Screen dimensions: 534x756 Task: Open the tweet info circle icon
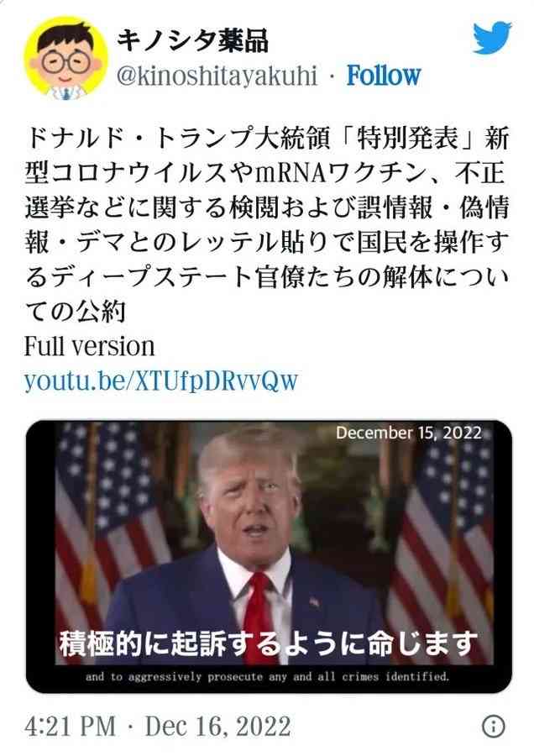click(x=494, y=726)
